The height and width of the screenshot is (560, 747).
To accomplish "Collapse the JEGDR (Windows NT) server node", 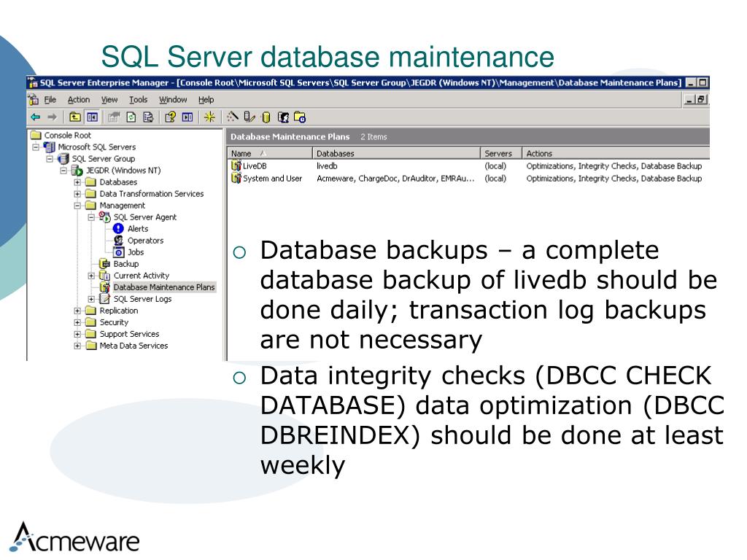I will pos(63,171).
